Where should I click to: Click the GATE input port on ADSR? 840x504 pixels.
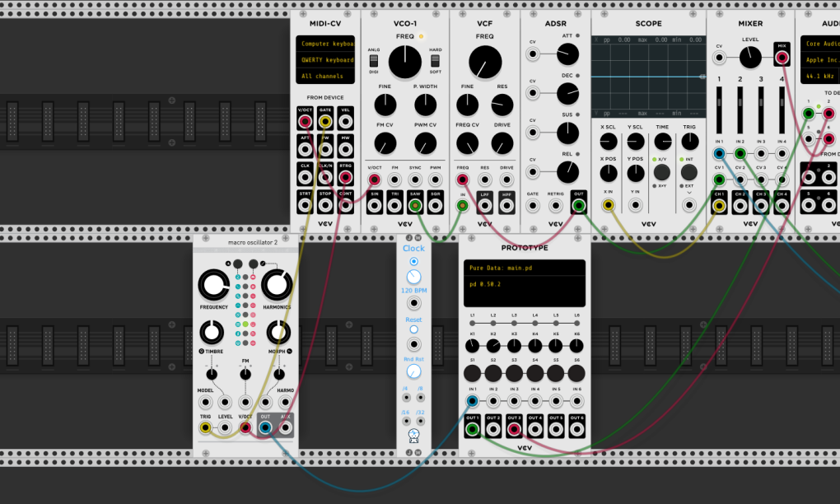533,206
